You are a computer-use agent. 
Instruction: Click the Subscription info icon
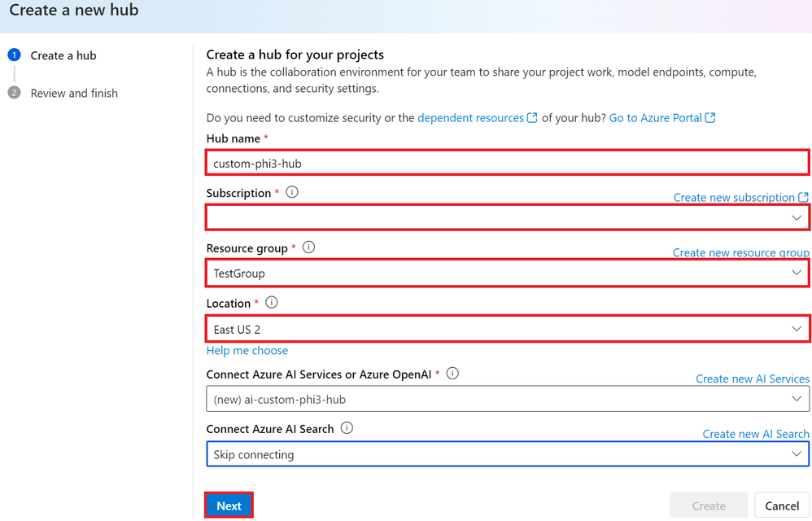(292, 193)
